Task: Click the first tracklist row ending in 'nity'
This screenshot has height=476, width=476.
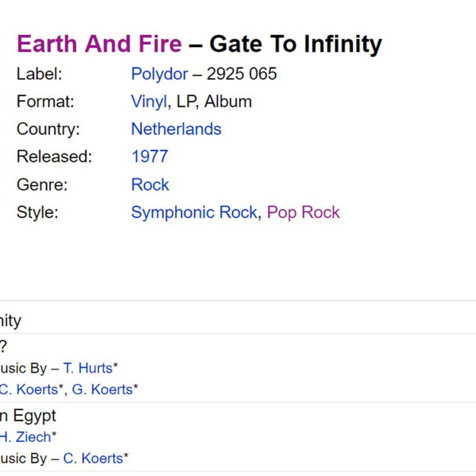Action: tap(238, 321)
